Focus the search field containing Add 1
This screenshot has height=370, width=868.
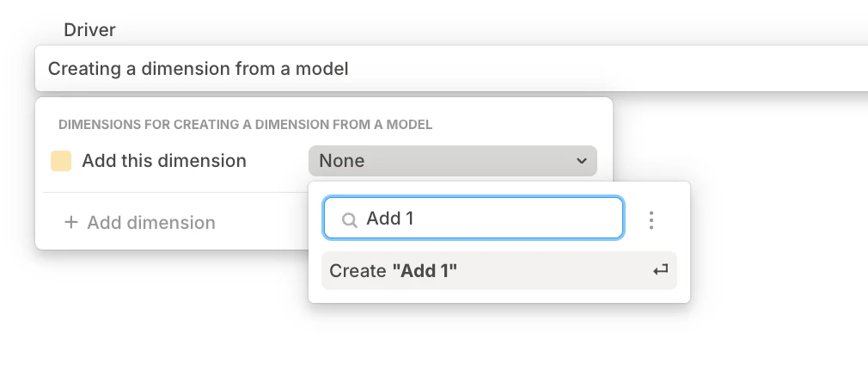474,218
